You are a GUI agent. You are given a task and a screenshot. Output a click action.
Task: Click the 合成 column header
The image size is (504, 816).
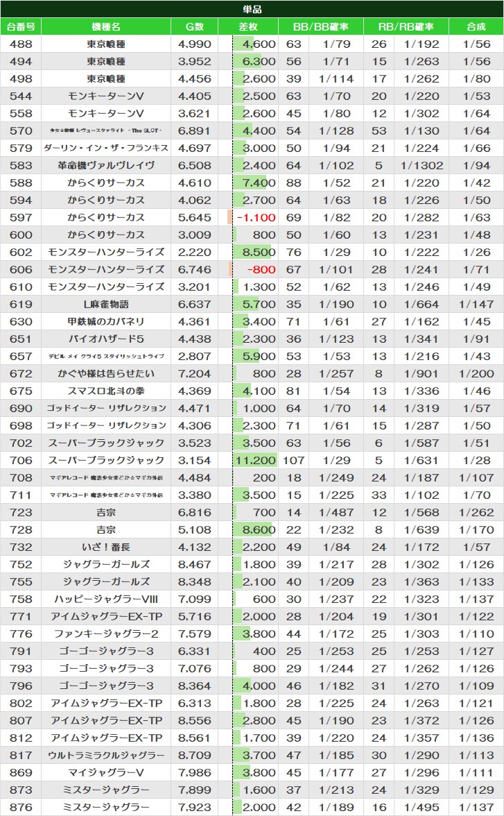click(476, 26)
